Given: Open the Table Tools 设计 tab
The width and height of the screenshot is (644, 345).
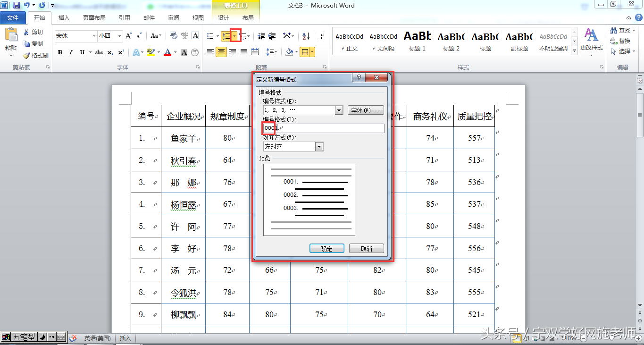Looking at the screenshot, I should point(224,17).
